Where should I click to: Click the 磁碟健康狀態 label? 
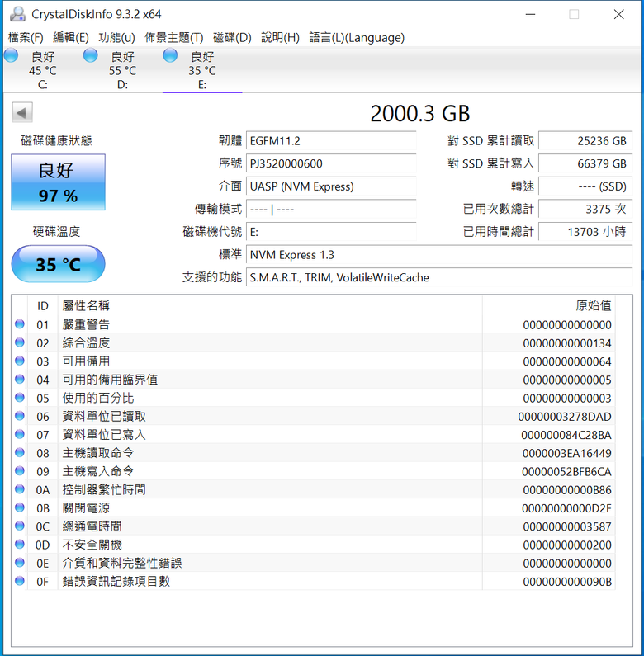click(56, 140)
